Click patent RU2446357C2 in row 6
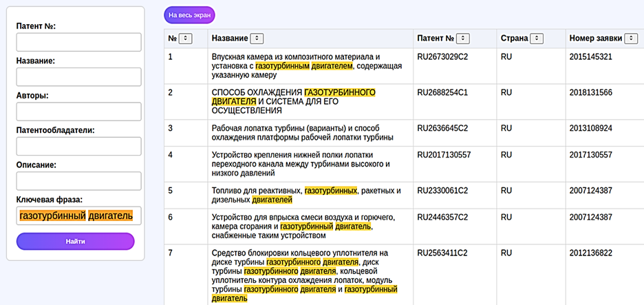 442,218
